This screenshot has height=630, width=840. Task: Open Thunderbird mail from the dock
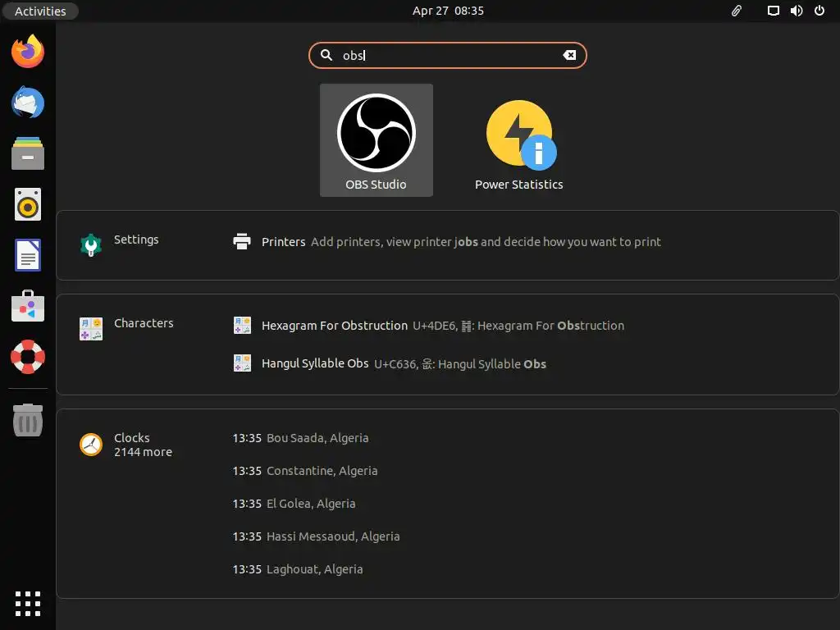(x=28, y=103)
